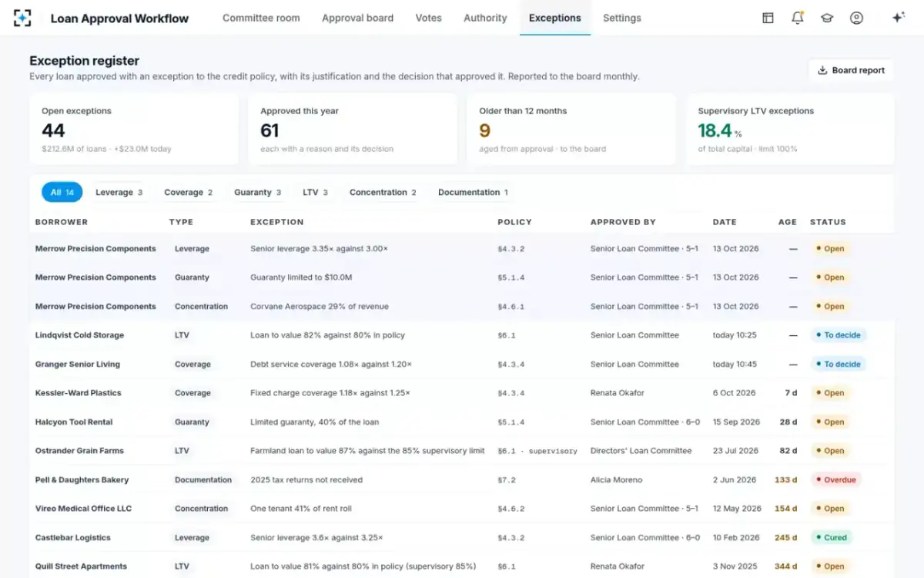The width and height of the screenshot is (924, 578).
Task: Click the Cured status badge
Action: coord(831,537)
